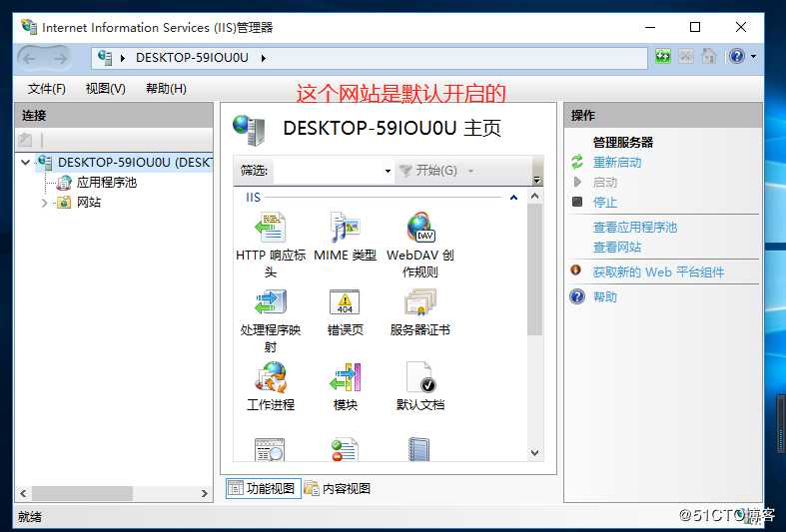Click the 帮助 question mark icon in 操作 panel

pyautogui.click(x=577, y=296)
